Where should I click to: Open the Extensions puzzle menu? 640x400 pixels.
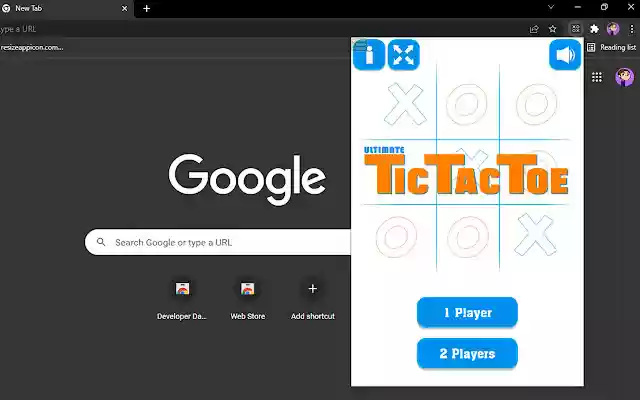[594, 29]
